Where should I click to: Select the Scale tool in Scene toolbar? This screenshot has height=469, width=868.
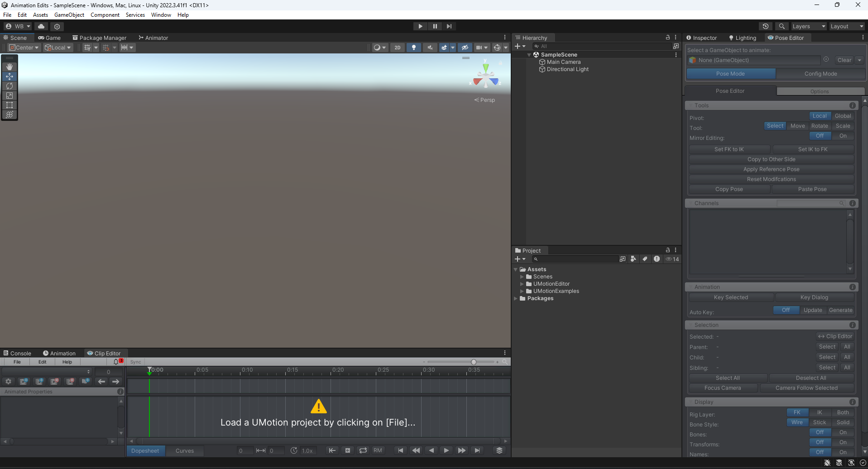click(x=10, y=96)
